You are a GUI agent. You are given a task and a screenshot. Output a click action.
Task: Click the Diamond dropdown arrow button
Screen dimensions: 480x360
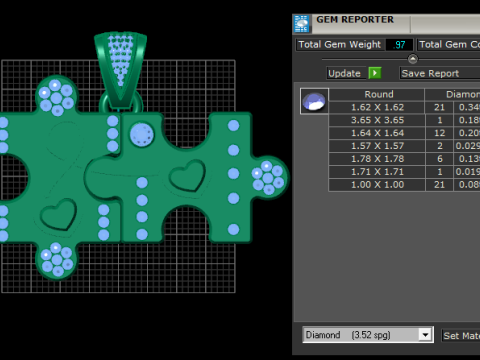point(425,335)
